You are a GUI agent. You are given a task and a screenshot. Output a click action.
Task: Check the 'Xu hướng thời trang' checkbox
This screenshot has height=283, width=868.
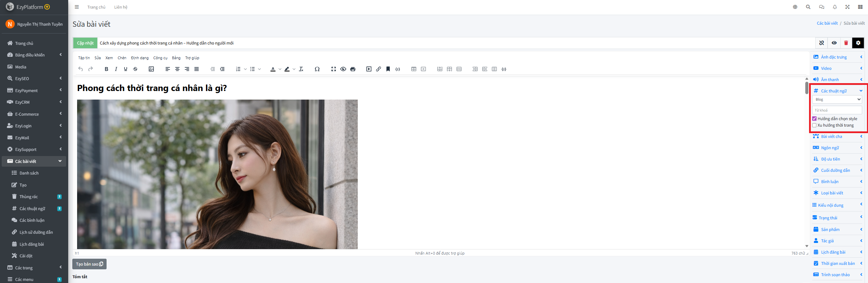click(x=815, y=125)
